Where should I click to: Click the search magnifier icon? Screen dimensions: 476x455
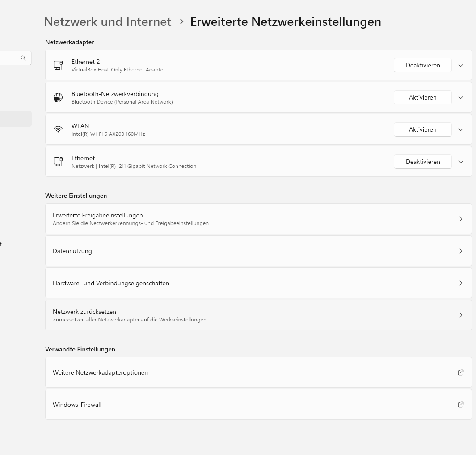[23, 58]
